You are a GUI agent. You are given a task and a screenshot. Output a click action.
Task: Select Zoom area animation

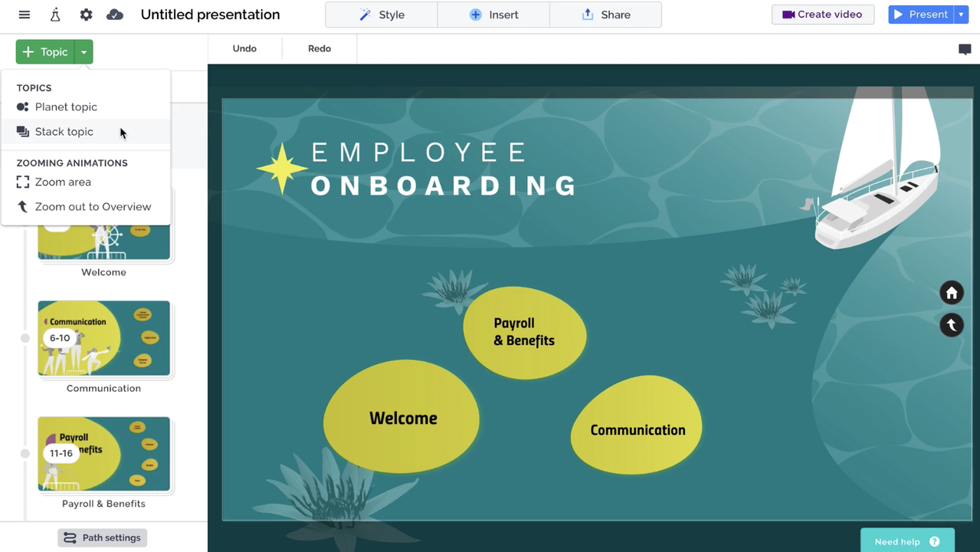pyautogui.click(x=86, y=182)
